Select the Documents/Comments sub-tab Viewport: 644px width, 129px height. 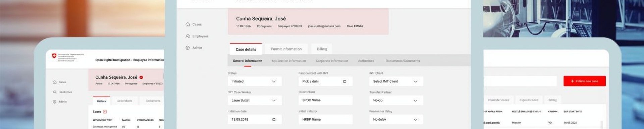pyautogui.click(x=403, y=61)
